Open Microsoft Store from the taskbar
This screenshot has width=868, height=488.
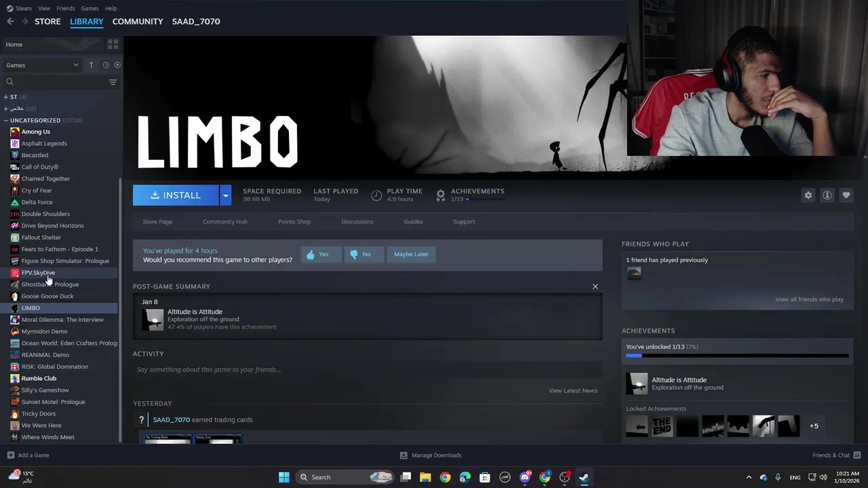click(x=485, y=477)
